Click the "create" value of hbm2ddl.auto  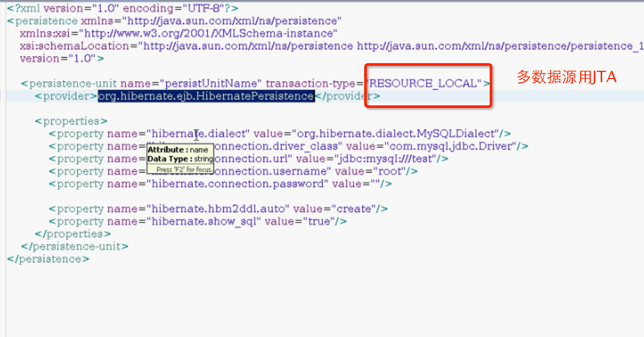(x=354, y=209)
